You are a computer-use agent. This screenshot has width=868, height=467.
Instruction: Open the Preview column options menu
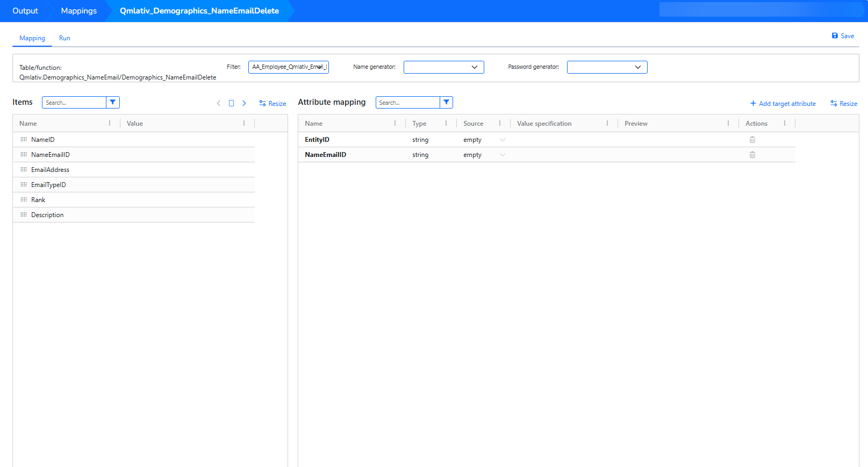[x=728, y=123]
